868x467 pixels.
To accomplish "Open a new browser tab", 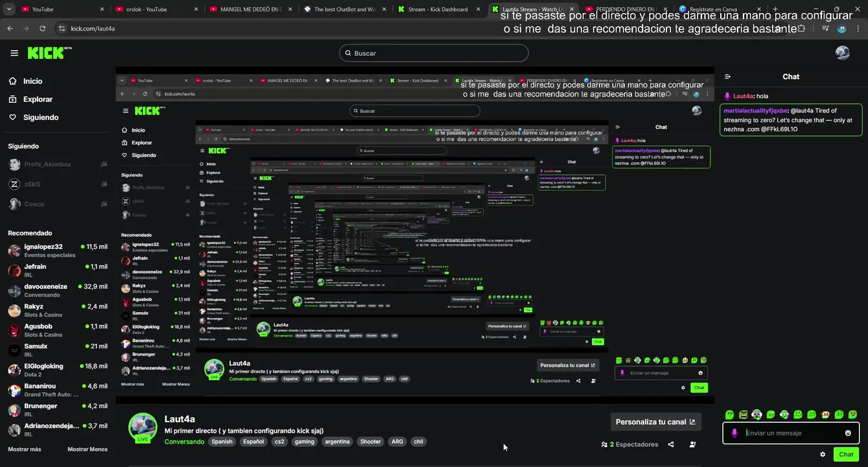I will click(x=775, y=9).
